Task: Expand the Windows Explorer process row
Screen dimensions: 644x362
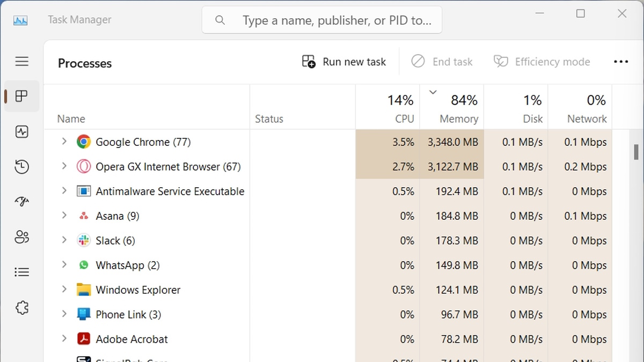Action: point(64,289)
